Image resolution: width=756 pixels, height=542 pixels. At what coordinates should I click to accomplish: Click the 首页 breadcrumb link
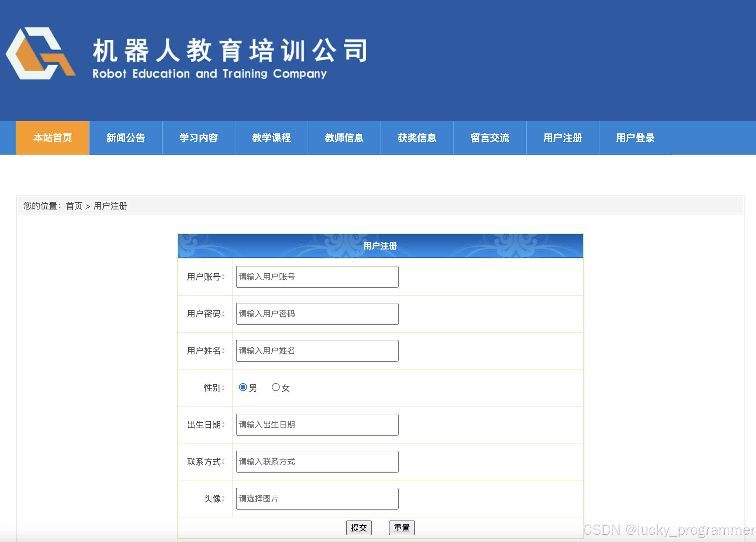coord(74,206)
